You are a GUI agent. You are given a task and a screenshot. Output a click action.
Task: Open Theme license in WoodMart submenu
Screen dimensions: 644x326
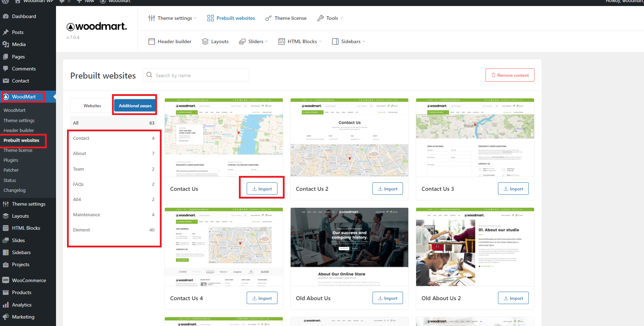click(18, 150)
